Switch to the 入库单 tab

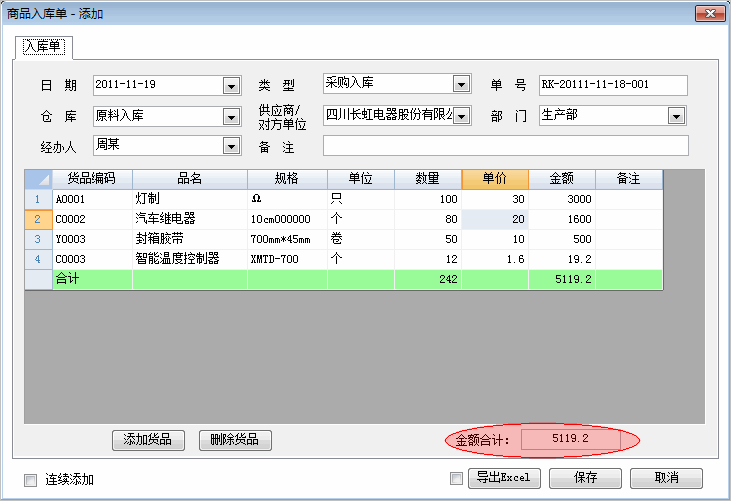tap(42, 46)
